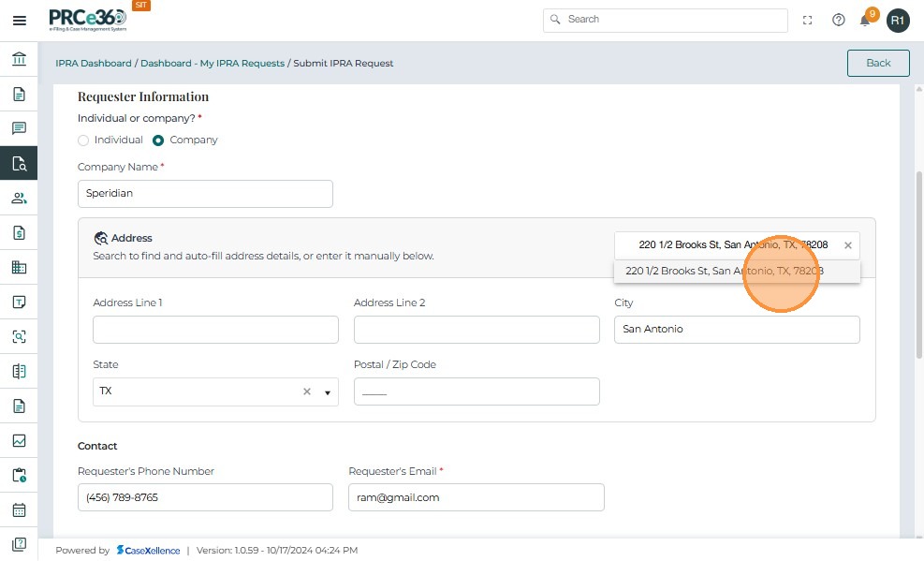Open the hamburger navigation menu
This screenshot has height=561, width=924.
pos(19,20)
